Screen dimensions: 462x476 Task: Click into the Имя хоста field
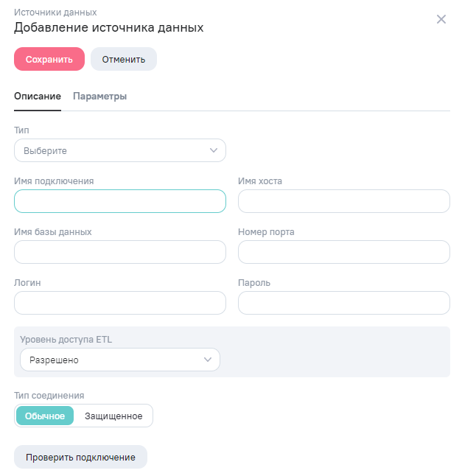343,201
